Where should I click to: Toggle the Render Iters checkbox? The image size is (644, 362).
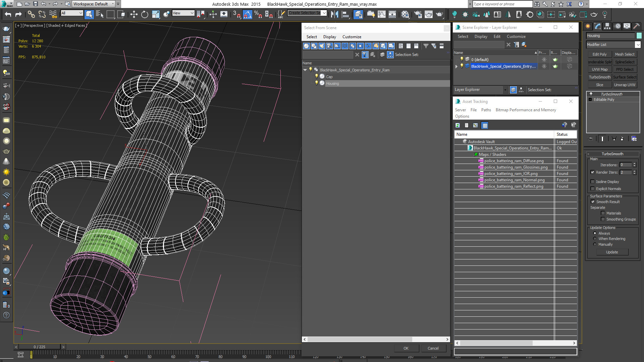coord(592,172)
